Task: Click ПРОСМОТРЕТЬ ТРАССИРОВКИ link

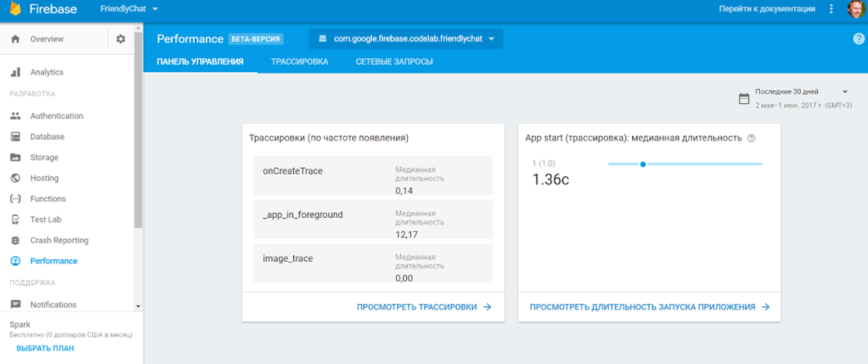Action: [x=417, y=307]
